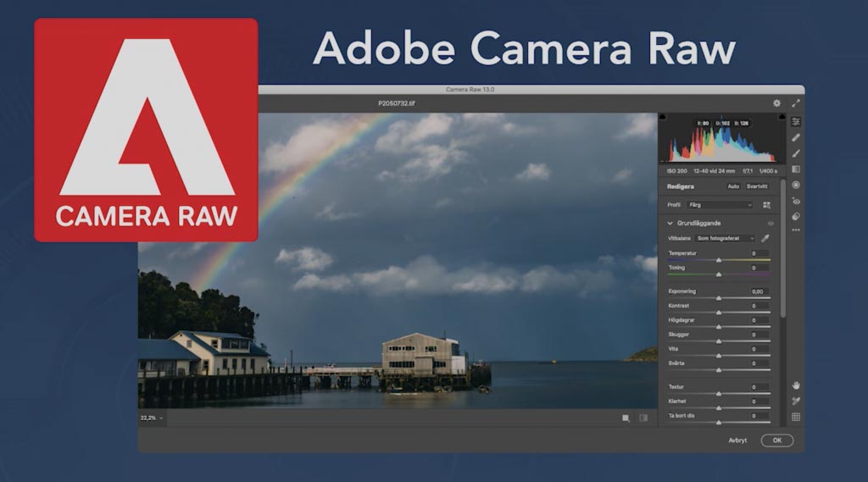Select the Graduated Filter tool
Screen dimensions: 868x482
(x=796, y=169)
